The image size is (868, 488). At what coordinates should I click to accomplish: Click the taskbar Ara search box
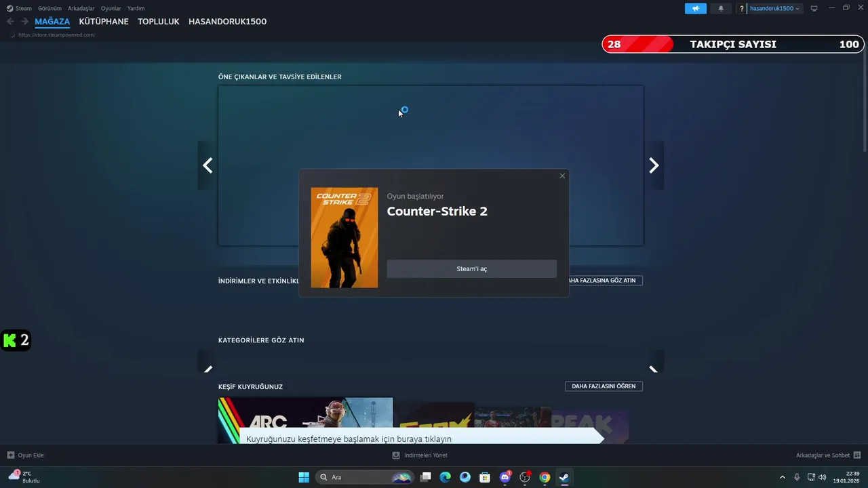tap(365, 477)
